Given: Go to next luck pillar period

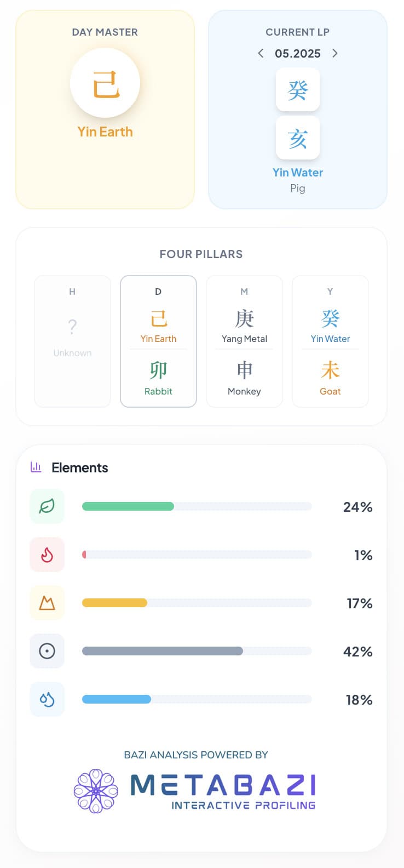Looking at the screenshot, I should point(335,53).
